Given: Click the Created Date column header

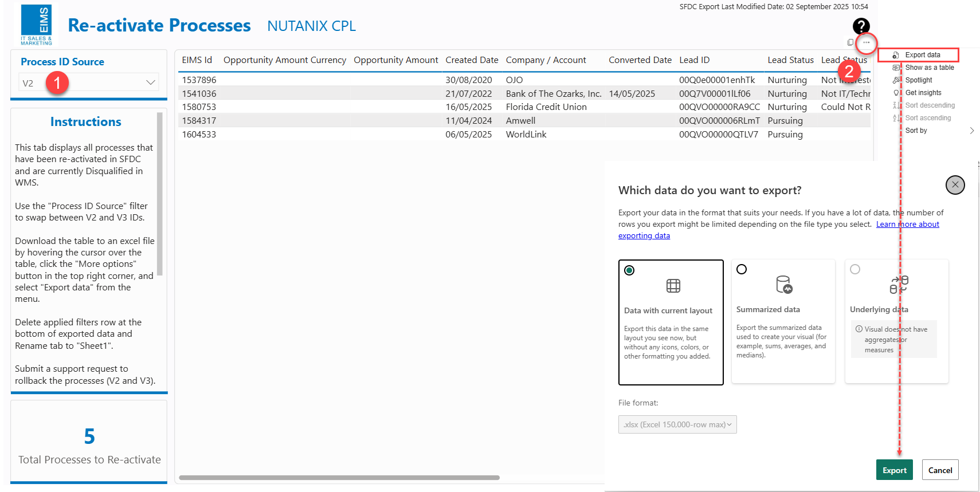Looking at the screenshot, I should coord(472,60).
